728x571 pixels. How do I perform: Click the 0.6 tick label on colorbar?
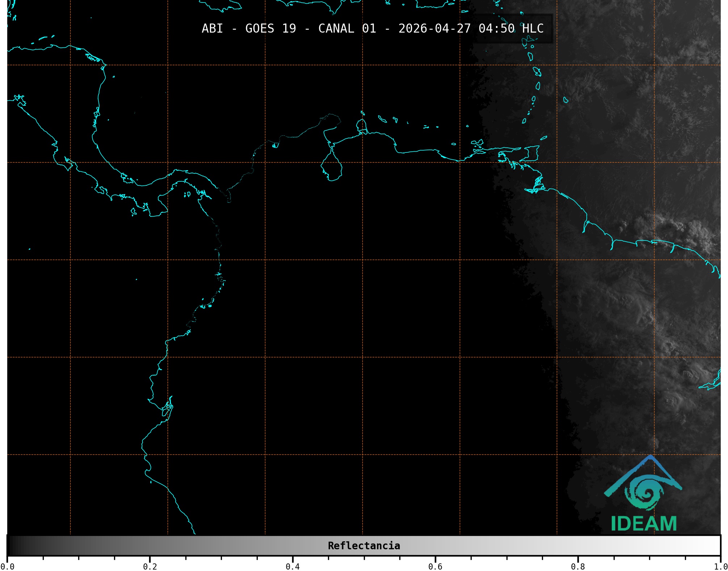(435, 567)
